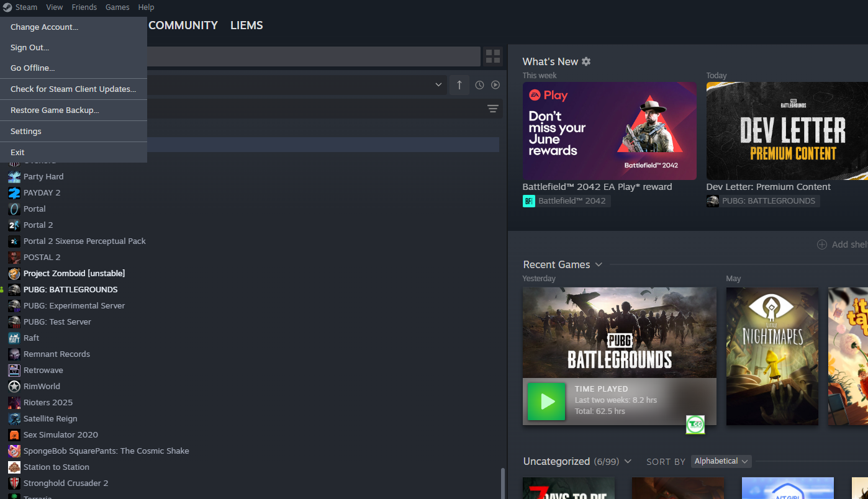This screenshot has width=868, height=499.
Task: Click the RimWorld game icon
Action: 14,387
